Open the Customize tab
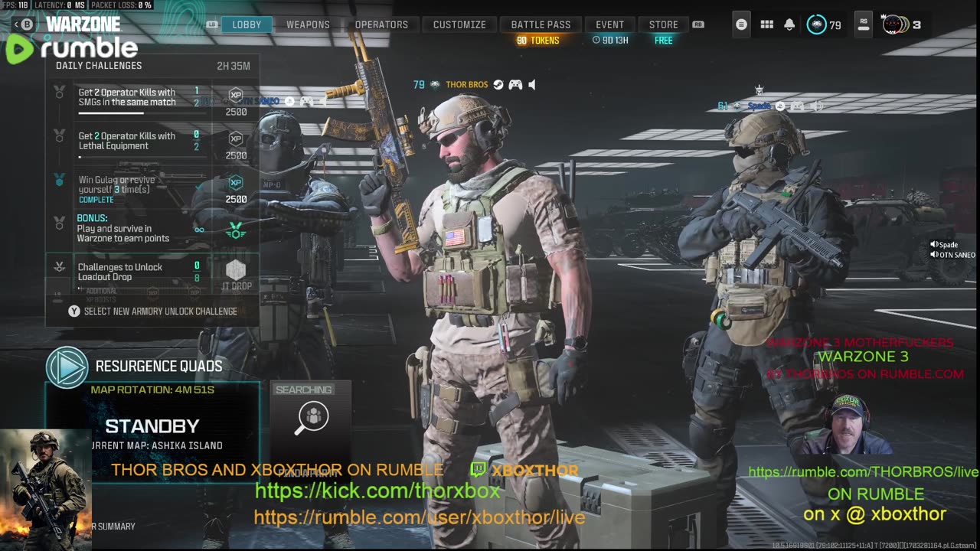The image size is (980, 551). point(459,24)
